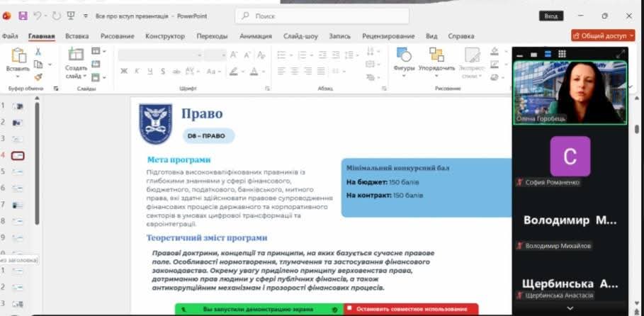The width and height of the screenshot is (644, 316).
Task: Click the Cut scissors icon
Action: (38, 52)
